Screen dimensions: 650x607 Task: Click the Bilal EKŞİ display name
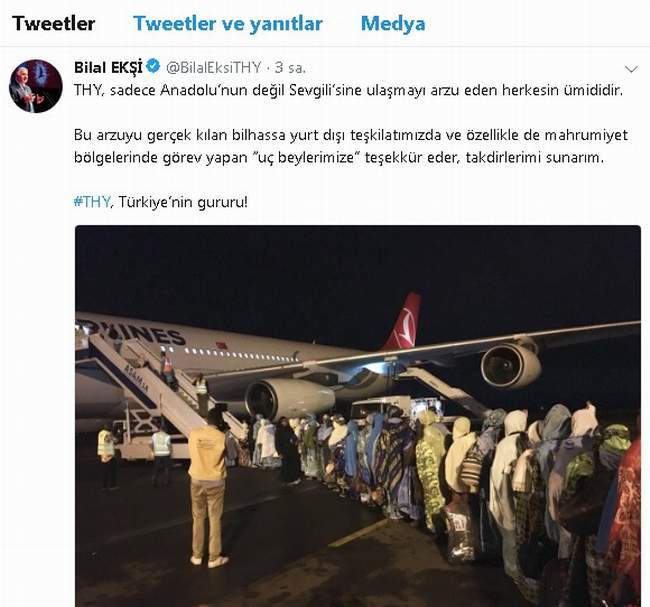[108, 67]
